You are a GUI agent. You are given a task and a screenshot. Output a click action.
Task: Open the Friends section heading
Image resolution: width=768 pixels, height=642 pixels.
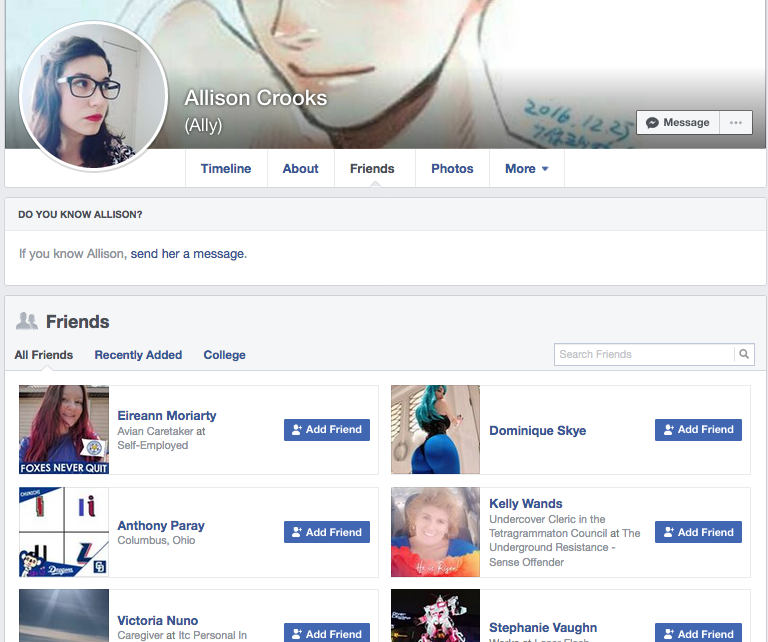pyautogui.click(x=78, y=322)
